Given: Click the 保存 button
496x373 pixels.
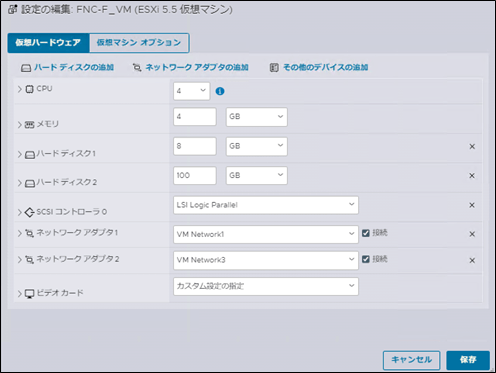Looking at the screenshot, I should (468, 360).
